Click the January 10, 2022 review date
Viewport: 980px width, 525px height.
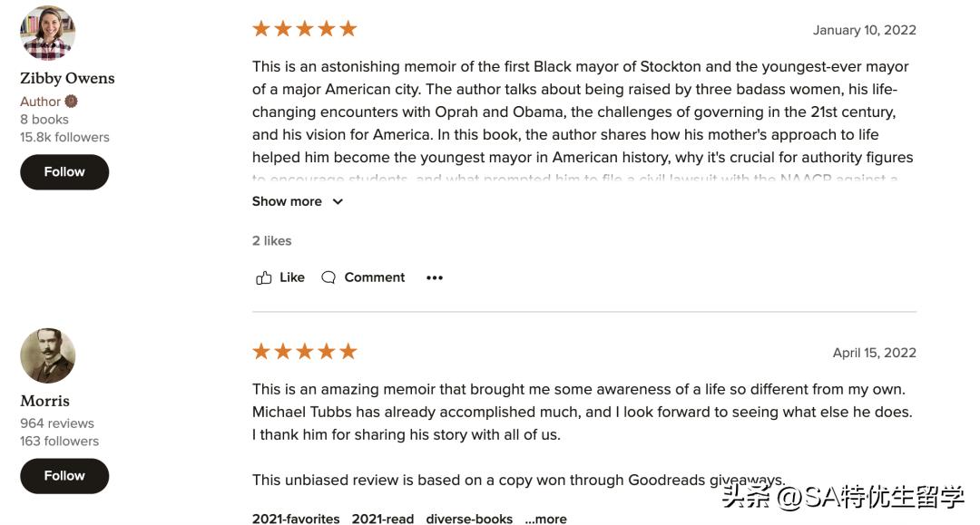point(864,30)
